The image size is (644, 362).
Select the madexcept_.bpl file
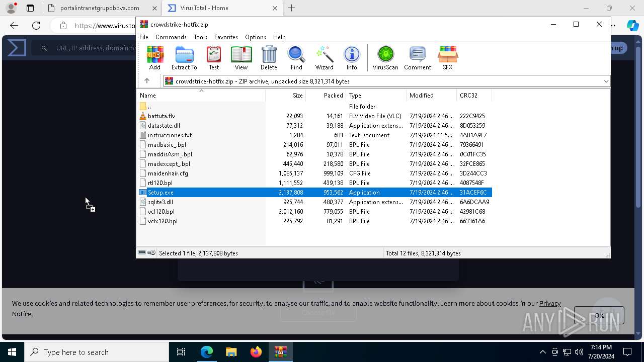[x=315, y=164]
